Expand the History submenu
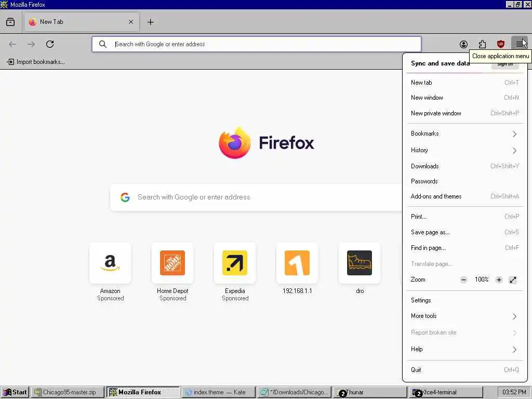 [x=465, y=150]
